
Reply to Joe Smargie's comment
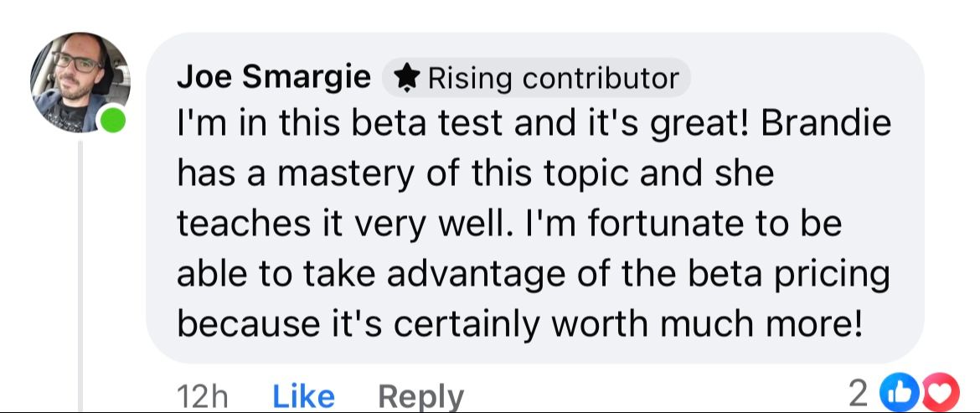pos(420,395)
